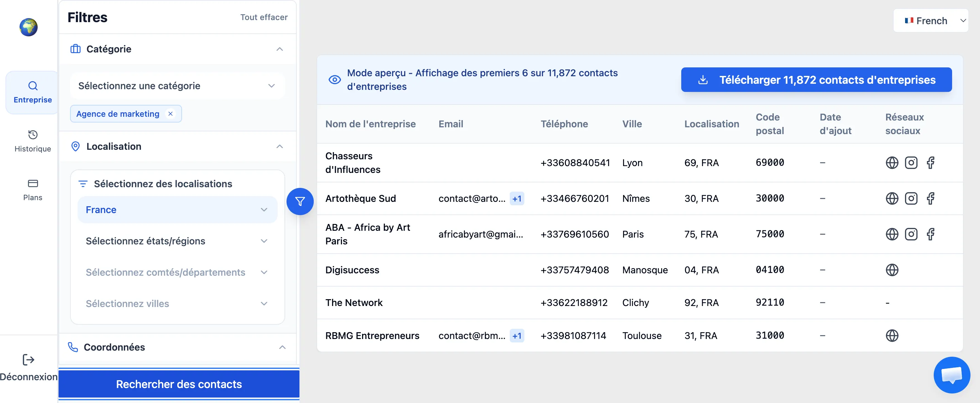Click Digisuccess website globe icon
The image size is (980, 403).
tap(892, 270)
